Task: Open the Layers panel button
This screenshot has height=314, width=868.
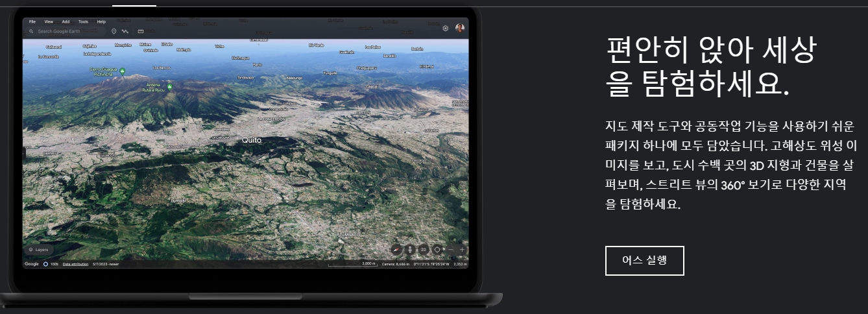Action: pyautogui.click(x=38, y=249)
